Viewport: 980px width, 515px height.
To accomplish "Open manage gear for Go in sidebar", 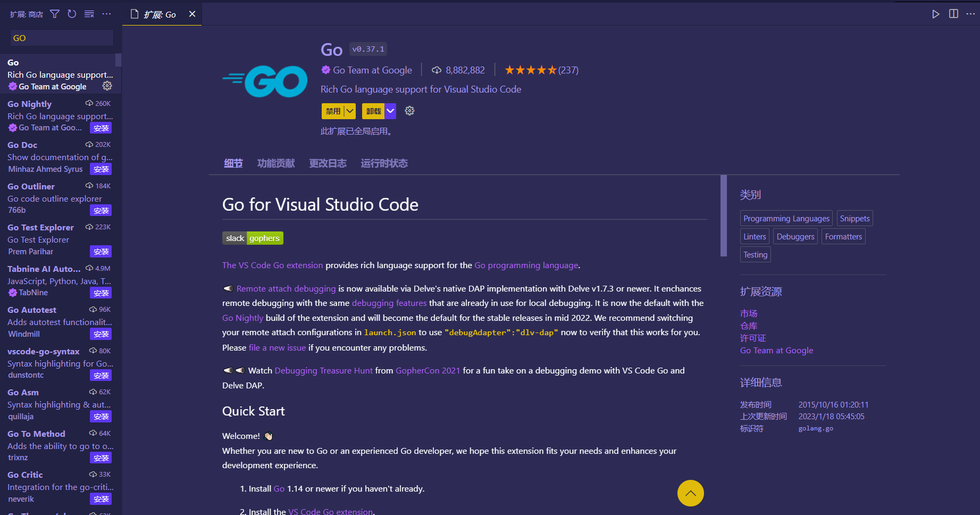I will point(107,86).
